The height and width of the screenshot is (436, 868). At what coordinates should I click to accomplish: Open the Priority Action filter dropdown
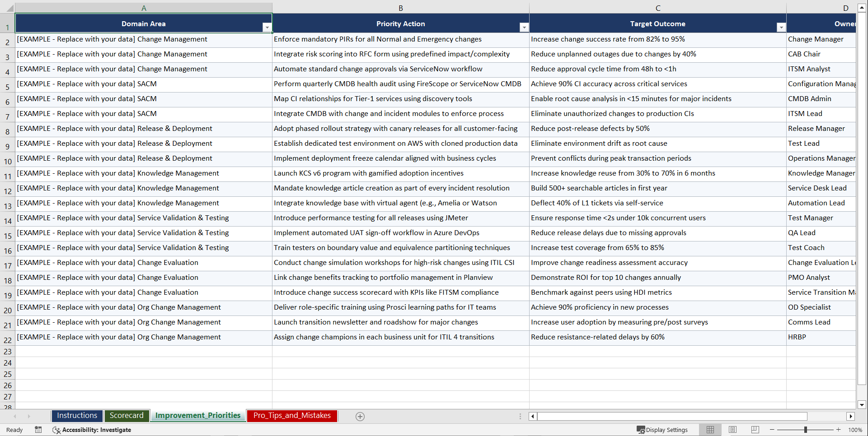click(524, 27)
